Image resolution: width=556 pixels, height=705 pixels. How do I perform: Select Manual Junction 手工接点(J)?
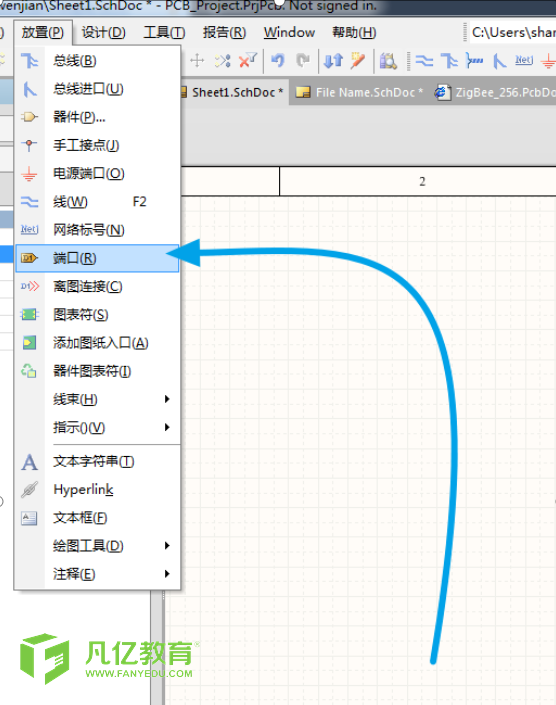coord(97,145)
